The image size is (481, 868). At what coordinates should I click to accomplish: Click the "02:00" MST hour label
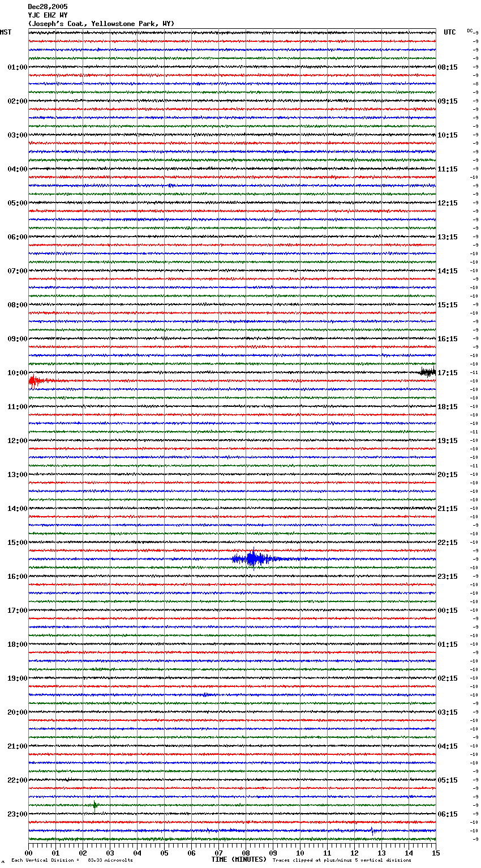pos(17,101)
